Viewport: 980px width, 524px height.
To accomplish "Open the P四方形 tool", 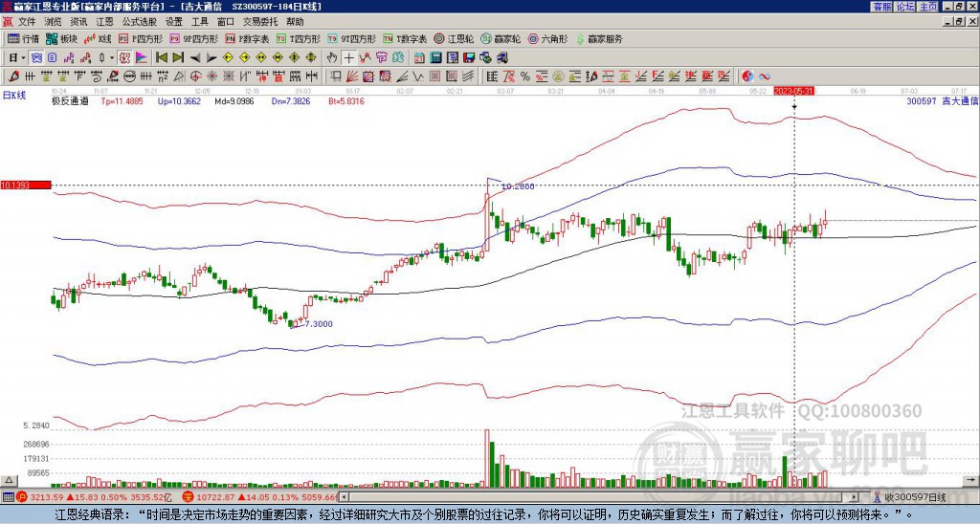I will pyautogui.click(x=142, y=38).
